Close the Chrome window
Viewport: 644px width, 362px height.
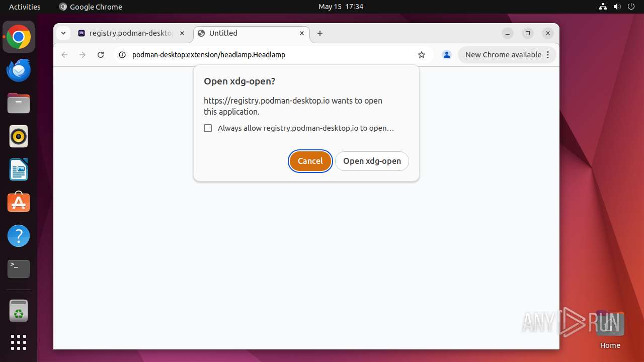548,33
